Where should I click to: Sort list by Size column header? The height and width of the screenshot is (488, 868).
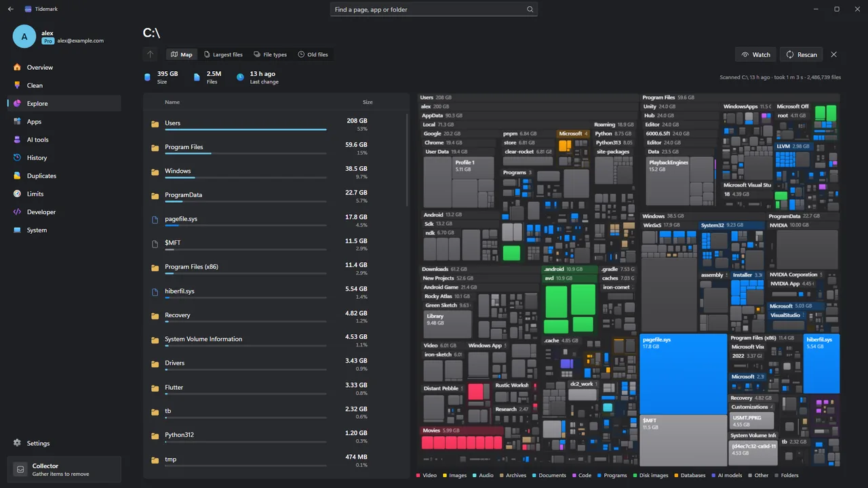click(368, 102)
